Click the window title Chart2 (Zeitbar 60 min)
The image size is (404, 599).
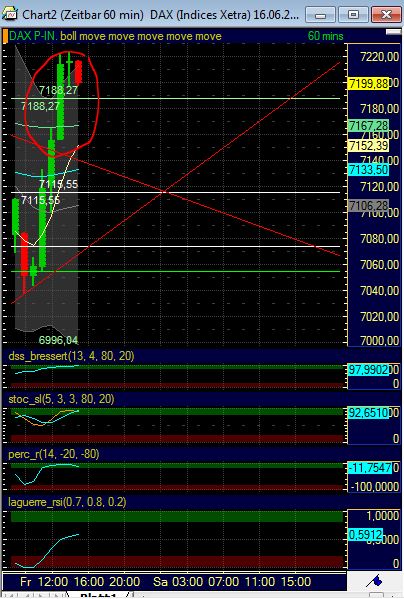tap(83, 15)
